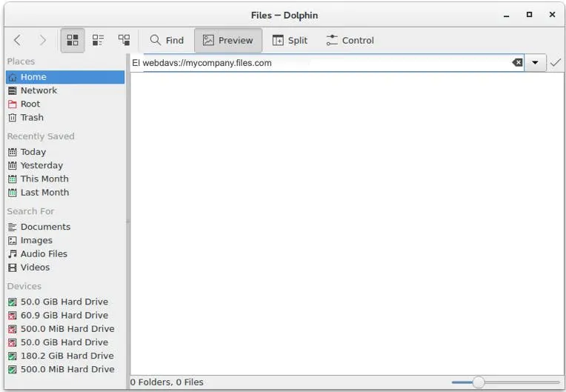Viewport: 566px width, 392px height.
Task: Open the location history dropdown
Action: coord(535,63)
